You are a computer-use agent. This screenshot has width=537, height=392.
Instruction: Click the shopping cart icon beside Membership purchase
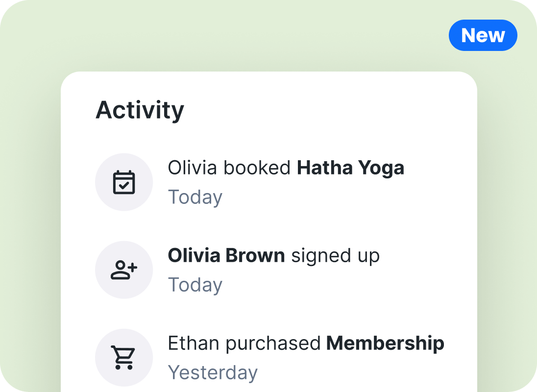coord(123,357)
